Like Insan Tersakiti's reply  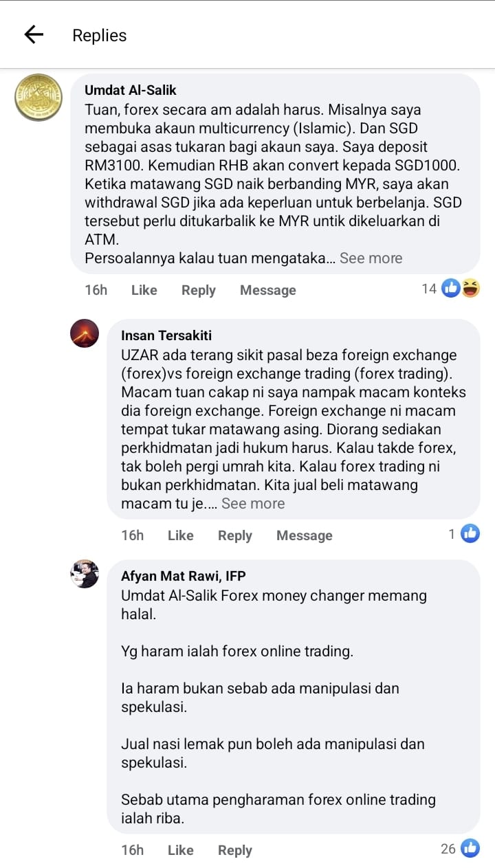[180, 535]
